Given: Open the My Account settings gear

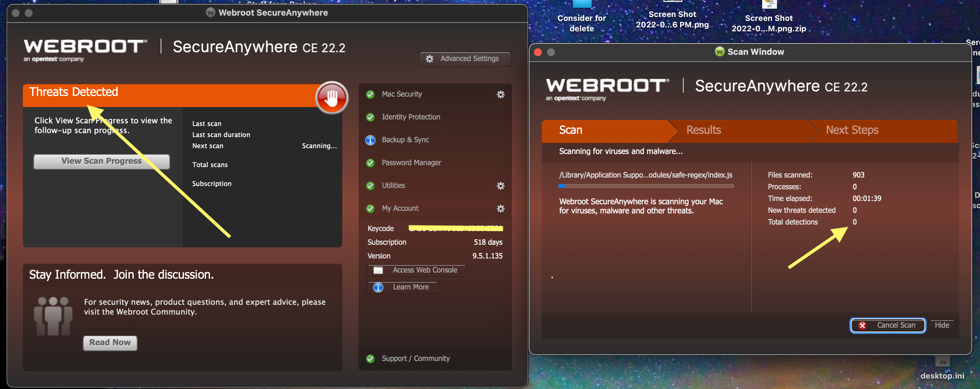Looking at the screenshot, I should (500, 209).
